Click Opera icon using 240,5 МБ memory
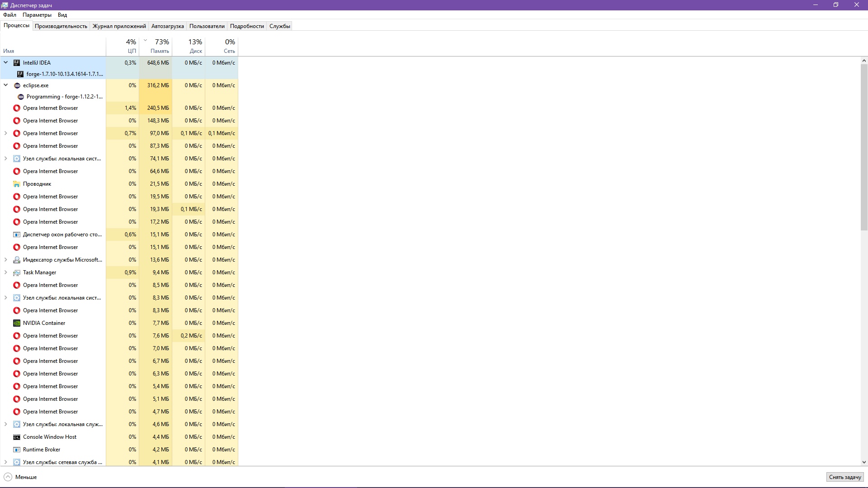The width and height of the screenshot is (868, 488). [17, 108]
